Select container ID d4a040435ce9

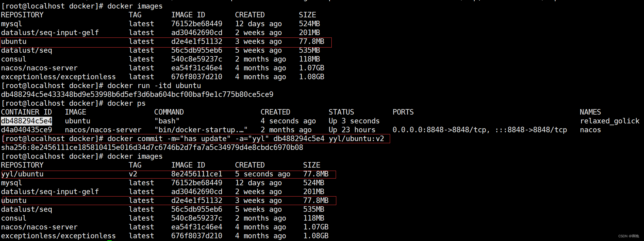pyautogui.click(x=26, y=130)
